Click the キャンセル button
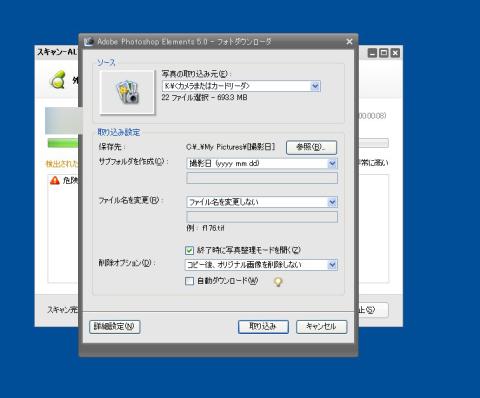480x398 pixels. click(x=321, y=327)
